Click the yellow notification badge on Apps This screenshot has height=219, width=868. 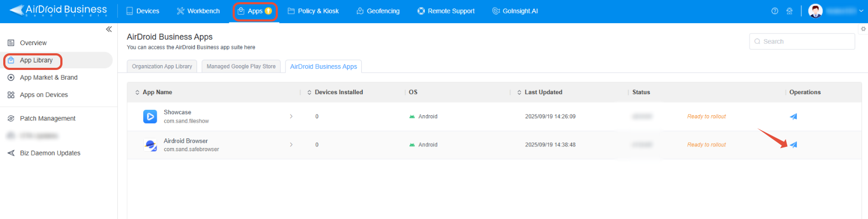pos(268,11)
